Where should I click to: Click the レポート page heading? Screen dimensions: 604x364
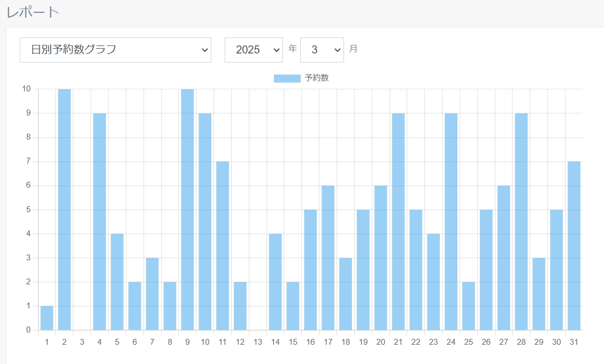click(x=33, y=12)
